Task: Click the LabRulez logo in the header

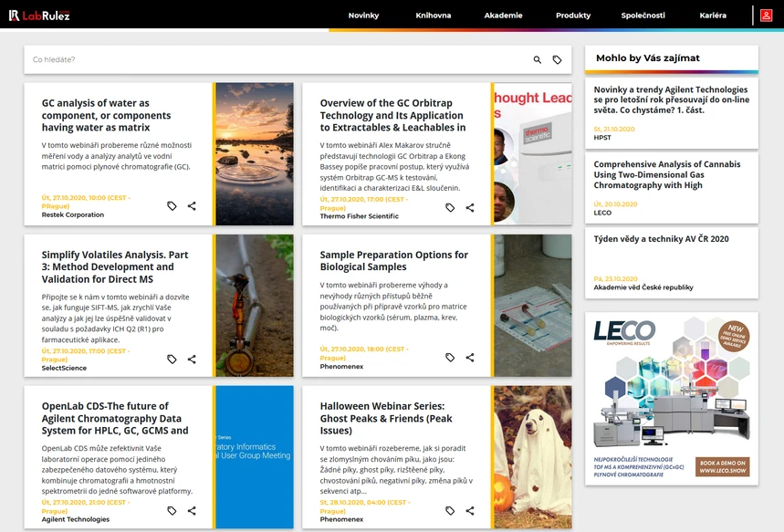Action: pos(41,15)
